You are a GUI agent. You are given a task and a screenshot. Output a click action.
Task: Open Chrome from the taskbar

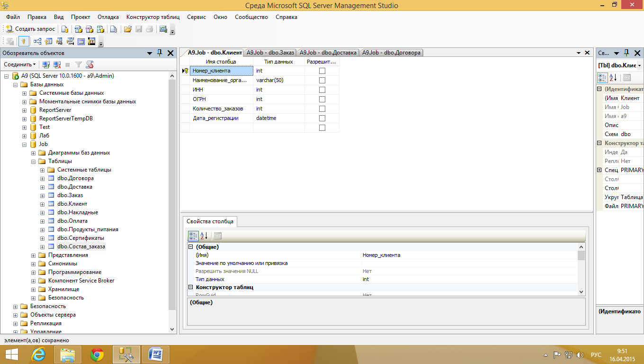point(97,354)
